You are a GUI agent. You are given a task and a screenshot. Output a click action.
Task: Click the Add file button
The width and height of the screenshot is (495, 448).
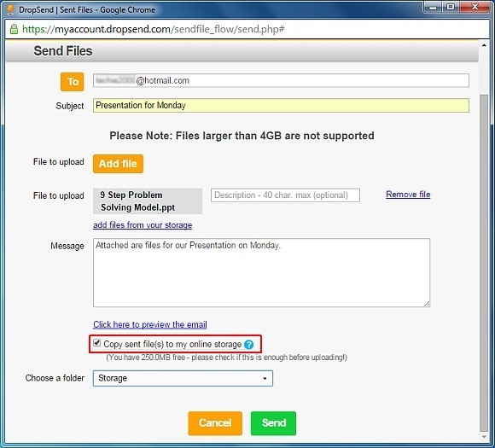pyautogui.click(x=118, y=164)
